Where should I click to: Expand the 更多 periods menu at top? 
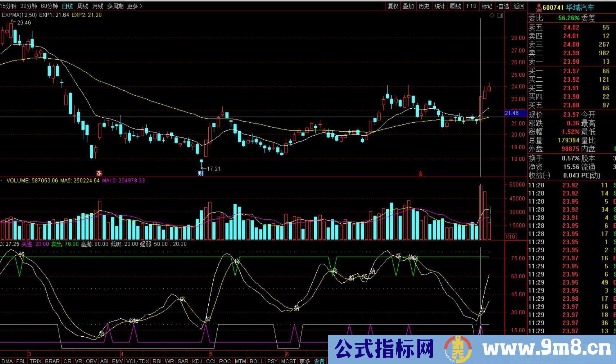(135, 6)
